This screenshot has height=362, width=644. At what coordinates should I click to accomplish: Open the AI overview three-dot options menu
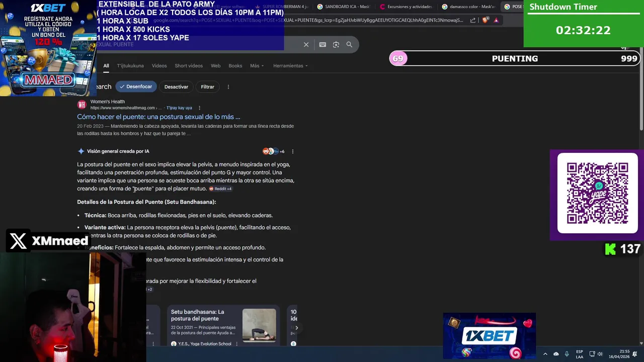[x=292, y=151]
